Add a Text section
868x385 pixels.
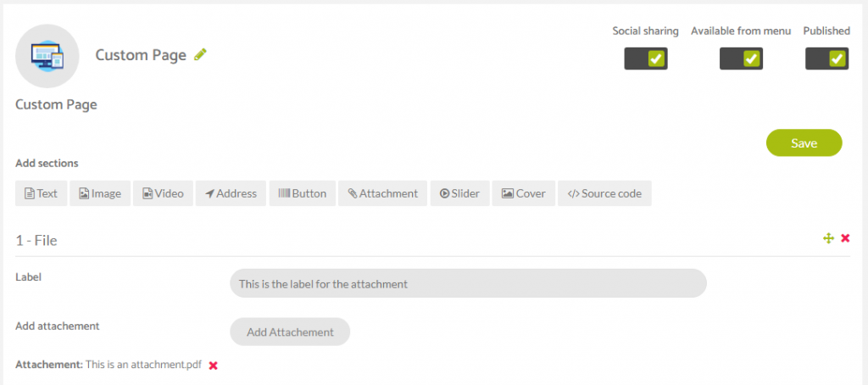click(x=41, y=193)
